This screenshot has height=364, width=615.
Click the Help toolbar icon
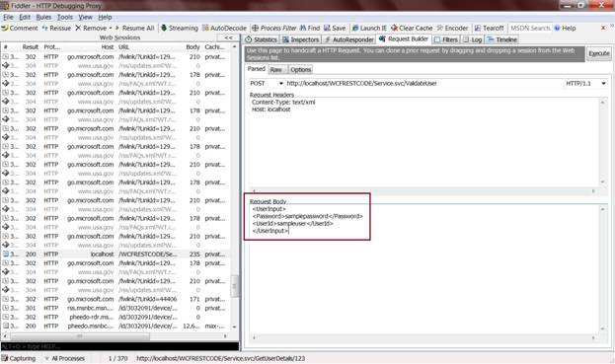[x=557, y=29]
